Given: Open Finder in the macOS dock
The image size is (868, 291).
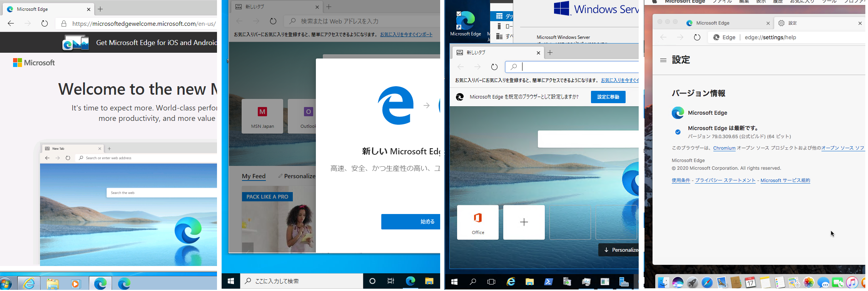Looking at the screenshot, I should click(663, 283).
